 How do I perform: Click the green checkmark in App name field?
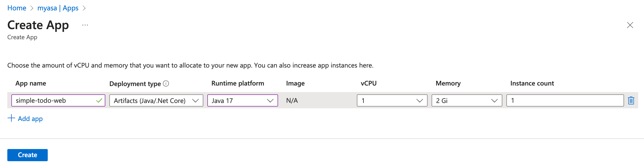tap(99, 100)
